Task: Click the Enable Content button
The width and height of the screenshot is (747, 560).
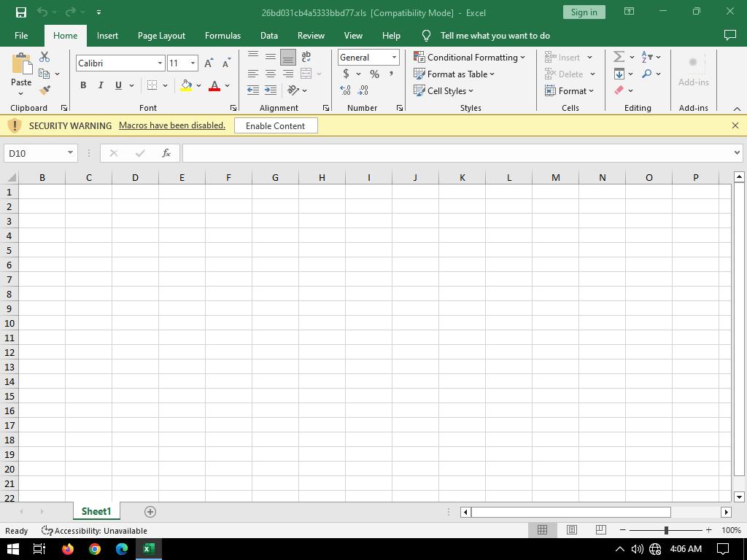Action: coord(275,125)
